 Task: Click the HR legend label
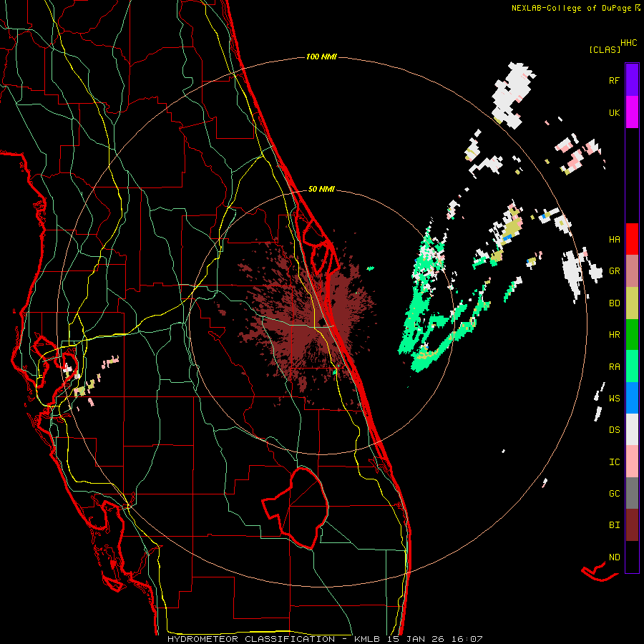pos(614,335)
